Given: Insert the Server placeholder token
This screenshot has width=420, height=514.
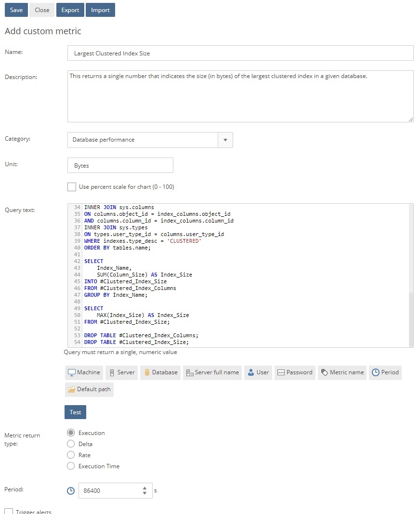Looking at the screenshot, I should point(121,372).
